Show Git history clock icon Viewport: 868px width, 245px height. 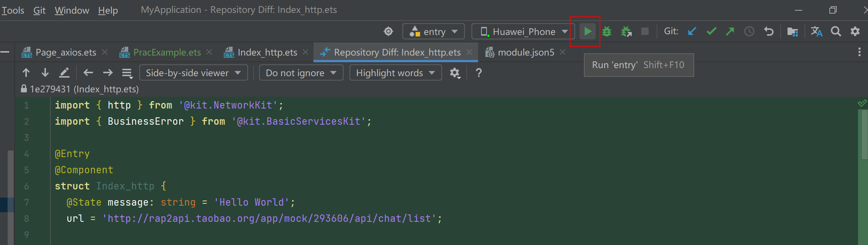(749, 32)
